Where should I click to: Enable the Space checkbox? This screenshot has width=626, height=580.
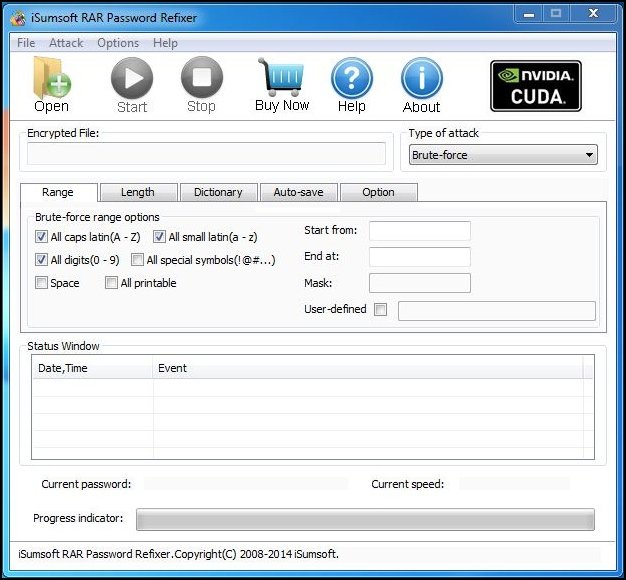[x=41, y=283]
